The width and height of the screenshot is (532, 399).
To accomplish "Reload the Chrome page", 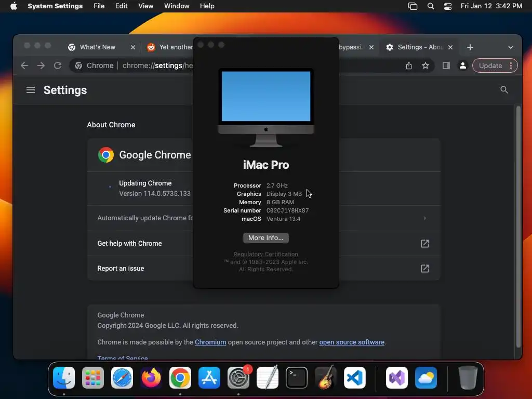I will coord(58,65).
